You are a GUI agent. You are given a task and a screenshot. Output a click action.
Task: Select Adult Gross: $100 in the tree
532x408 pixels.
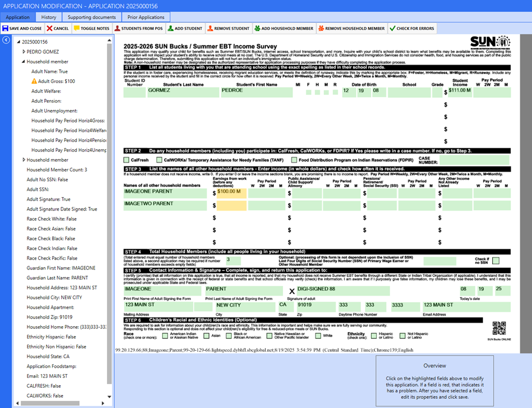(x=56, y=81)
